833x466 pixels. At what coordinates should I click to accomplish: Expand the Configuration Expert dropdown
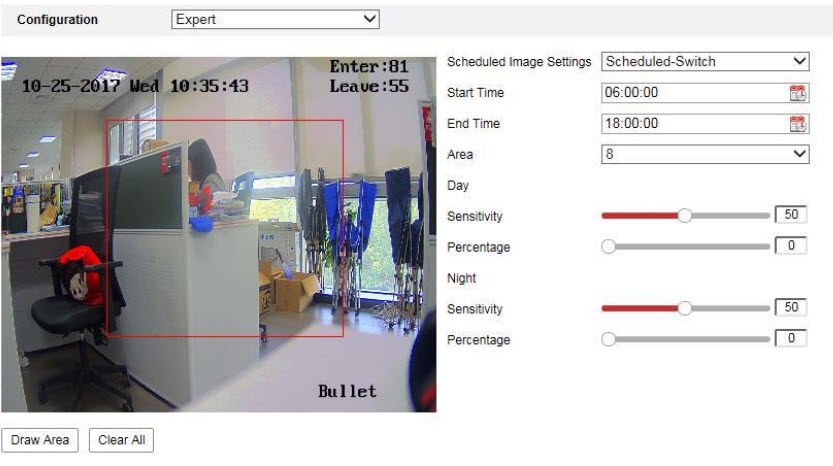point(276,19)
